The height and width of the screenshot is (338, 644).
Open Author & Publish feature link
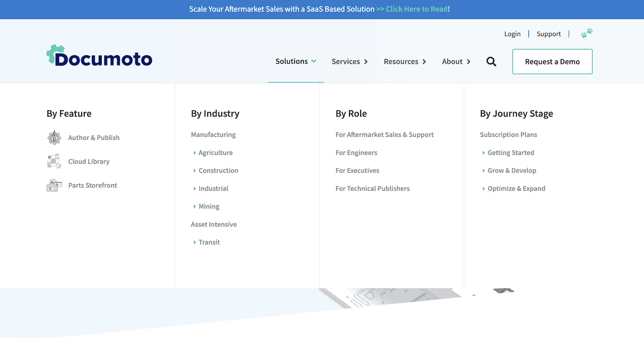94,138
